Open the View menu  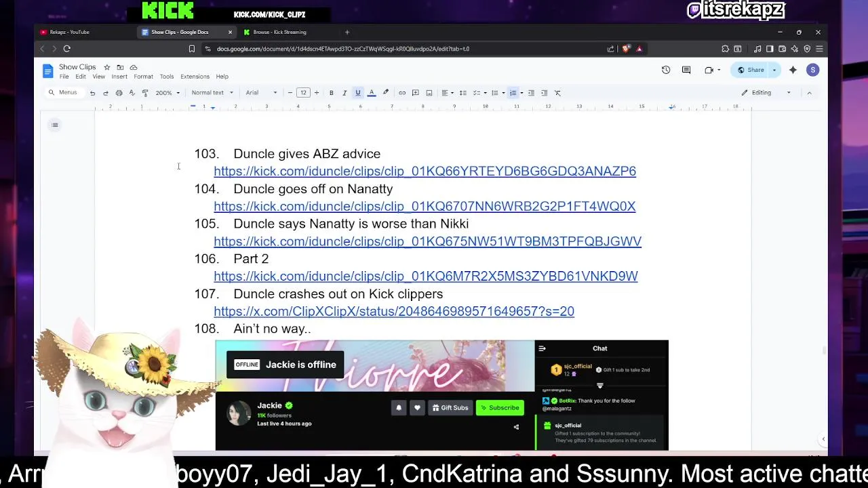98,77
